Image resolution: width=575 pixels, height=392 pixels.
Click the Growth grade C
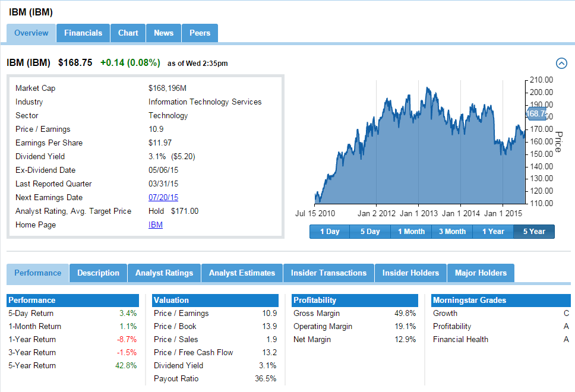[x=566, y=314]
